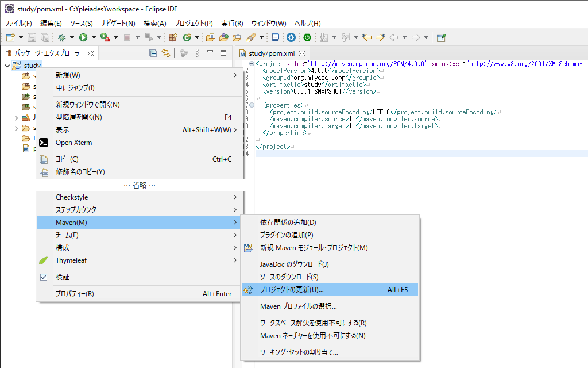Open the ナビゲート(N) menu

[x=118, y=23]
